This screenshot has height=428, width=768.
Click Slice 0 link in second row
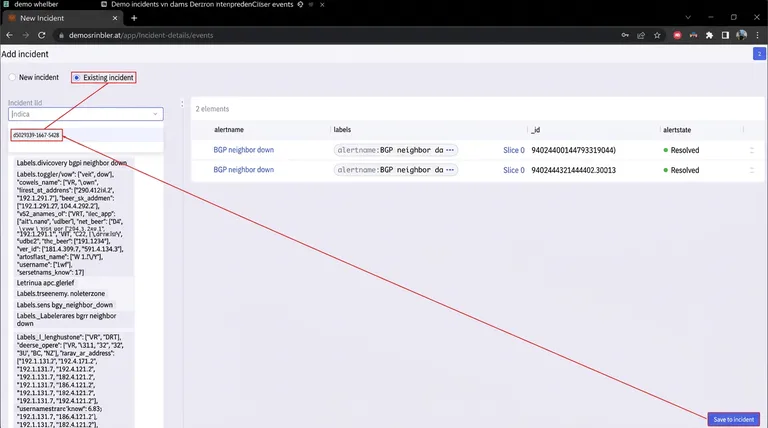pos(514,170)
